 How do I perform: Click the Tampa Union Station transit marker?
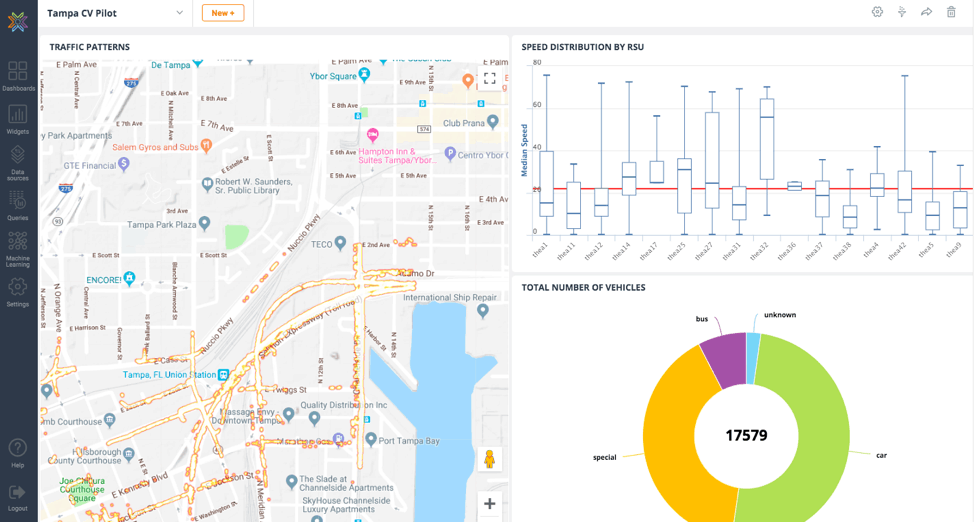click(x=224, y=375)
